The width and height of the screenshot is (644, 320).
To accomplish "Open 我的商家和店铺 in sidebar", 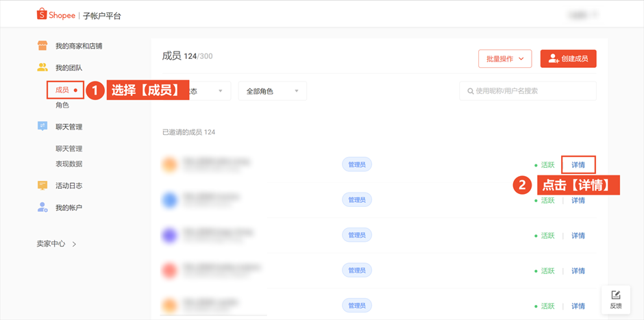I will (79, 46).
